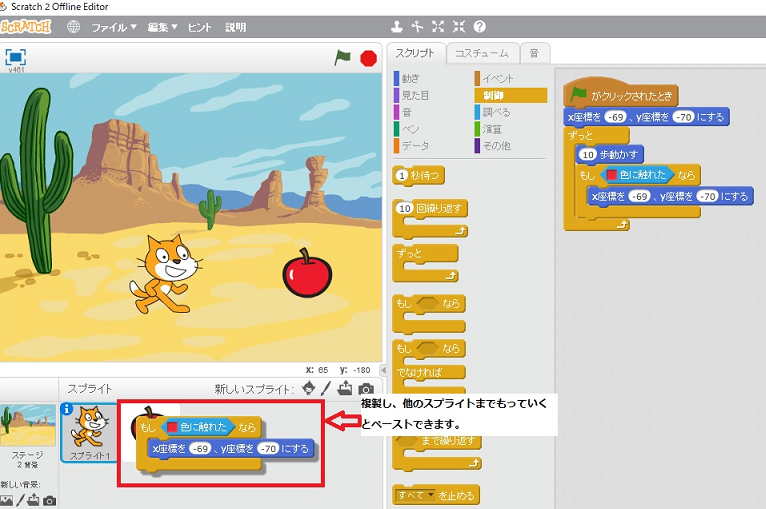Collapse the stage with the small arrow
Image resolution: width=766 pixels, height=509 pixels.
[x=383, y=370]
